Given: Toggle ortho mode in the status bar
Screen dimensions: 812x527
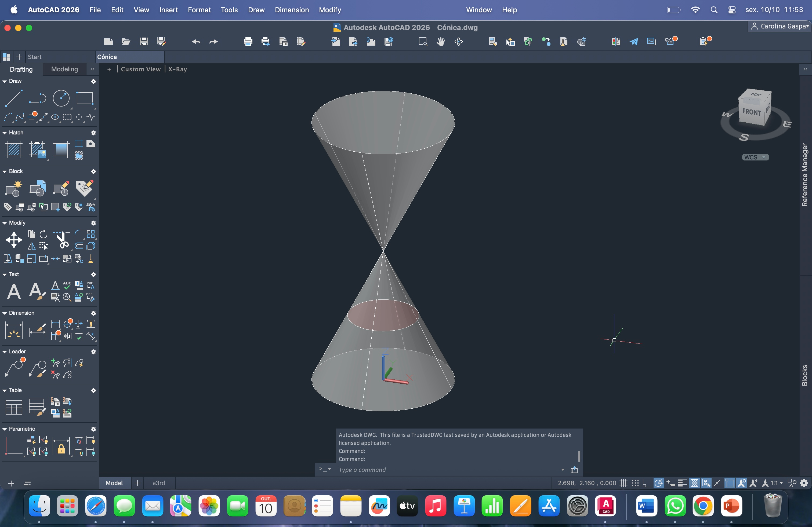Looking at the screenshot, I should (x=647, y=483).
